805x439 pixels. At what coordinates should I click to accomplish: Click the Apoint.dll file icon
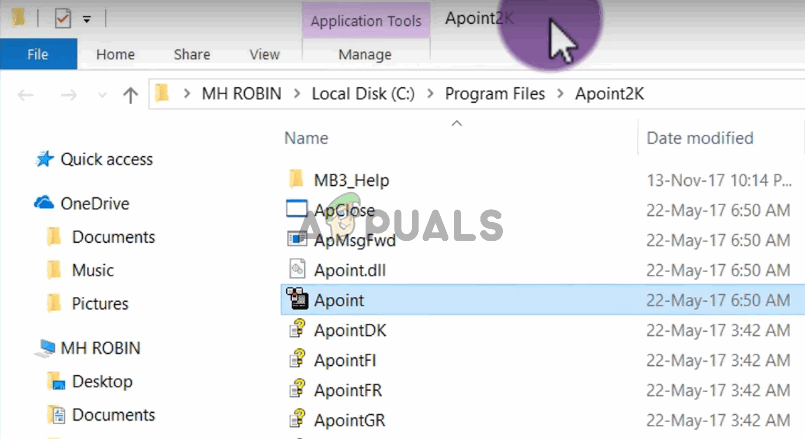coord(297,269)
